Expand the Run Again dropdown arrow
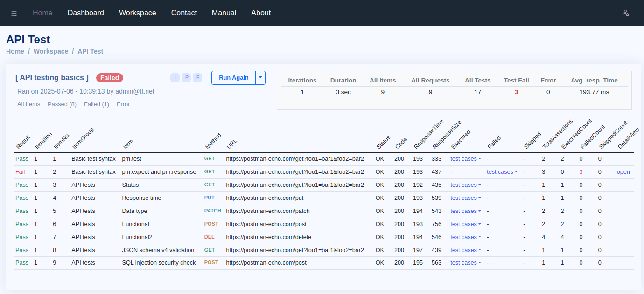 click(260, 78)
